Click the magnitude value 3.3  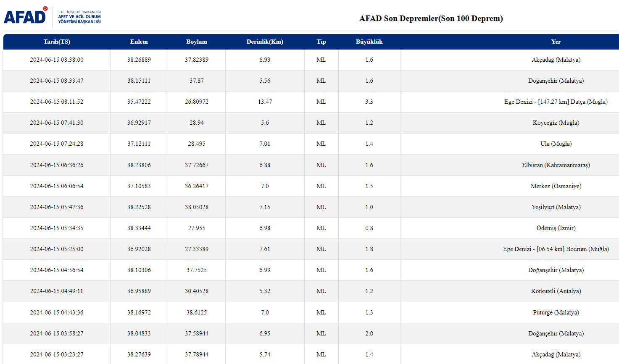[x=369, y=102]
